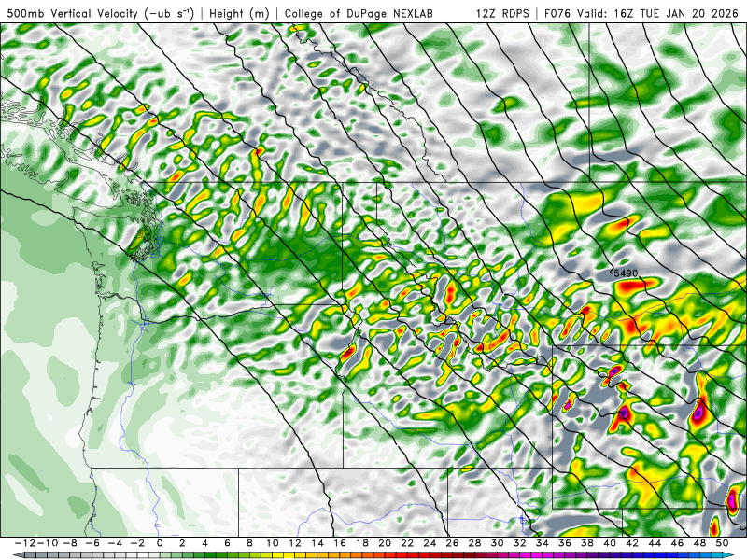Click the '14' color scale label
The width and height of the screenshot is (747, 560).
(317, 543)
